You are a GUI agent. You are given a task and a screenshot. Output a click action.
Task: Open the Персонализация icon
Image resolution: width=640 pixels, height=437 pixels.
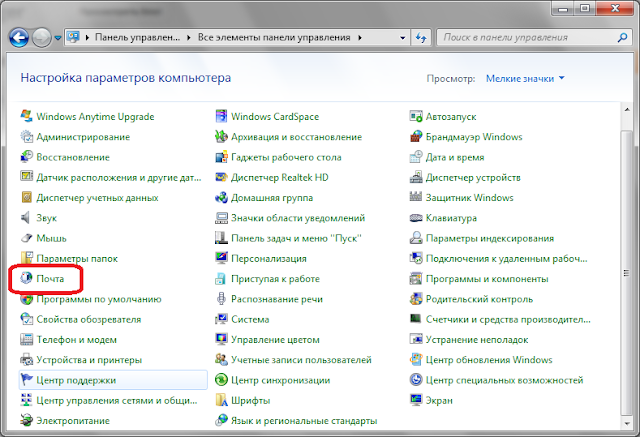[x=221, y=258]
